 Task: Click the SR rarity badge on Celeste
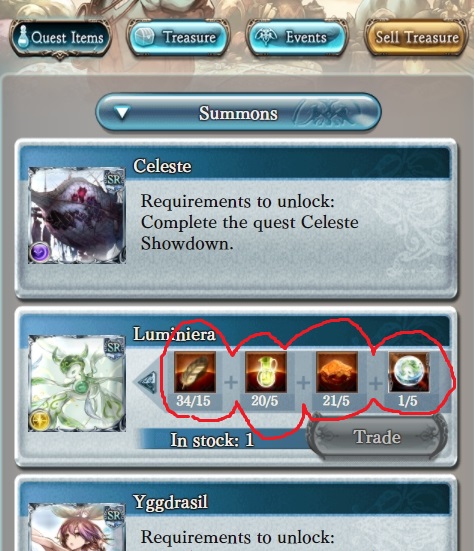(115, 180)
